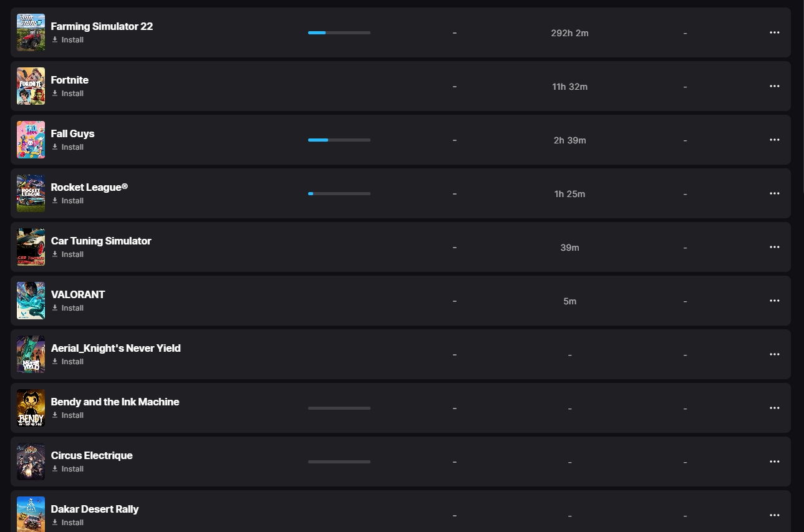Open VALORANT's three-dot options menu
The height and width of the screenshot is (532, 804).
pos(774,301)
